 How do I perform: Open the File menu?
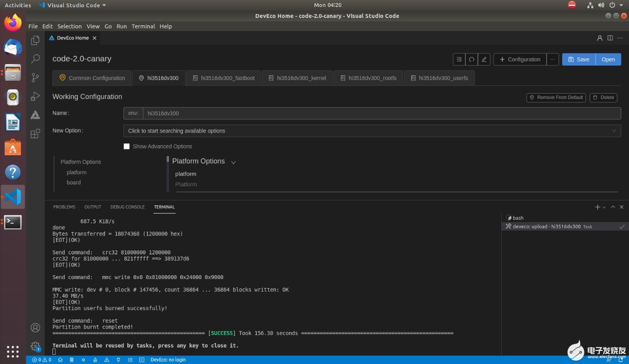click(x=33, y=26)
